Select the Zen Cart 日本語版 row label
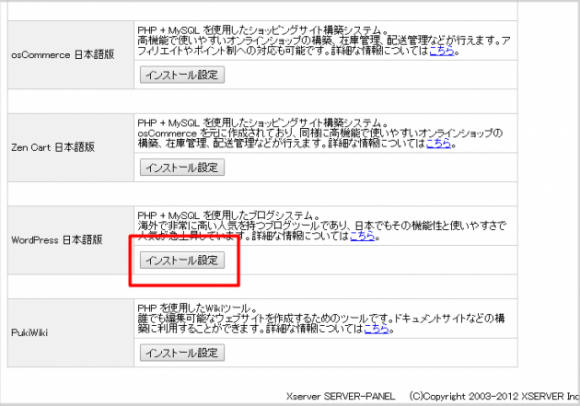This screenshot has height=406, width=580. (x=53, y=147)
